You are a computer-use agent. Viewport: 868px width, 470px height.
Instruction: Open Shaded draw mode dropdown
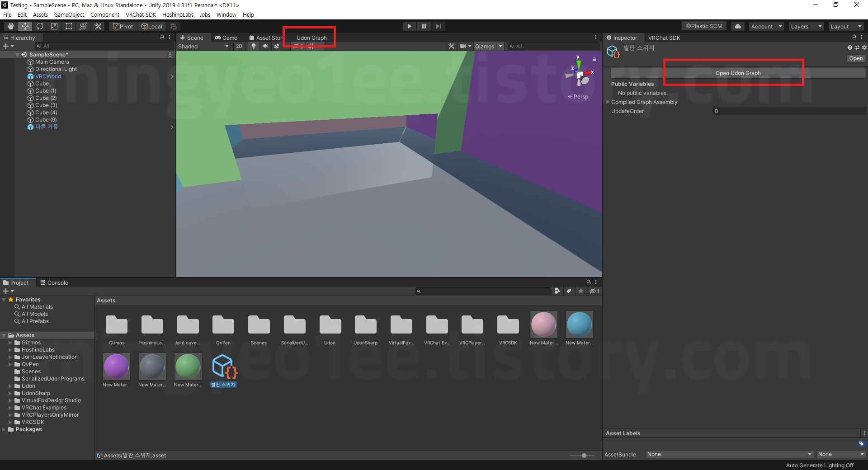coord(203,46)
